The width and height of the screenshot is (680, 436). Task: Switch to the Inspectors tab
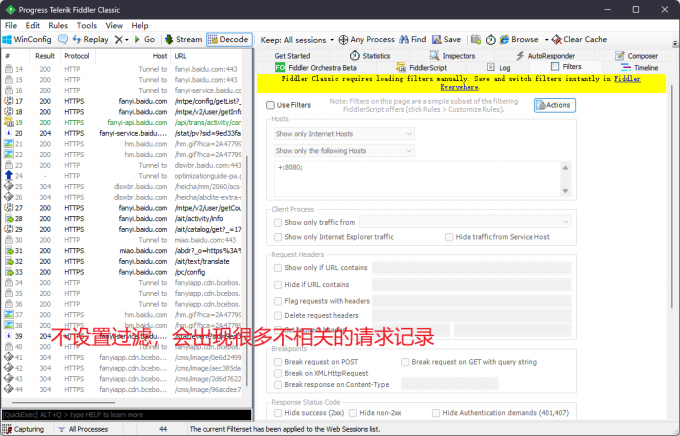[x=452, y=56]
